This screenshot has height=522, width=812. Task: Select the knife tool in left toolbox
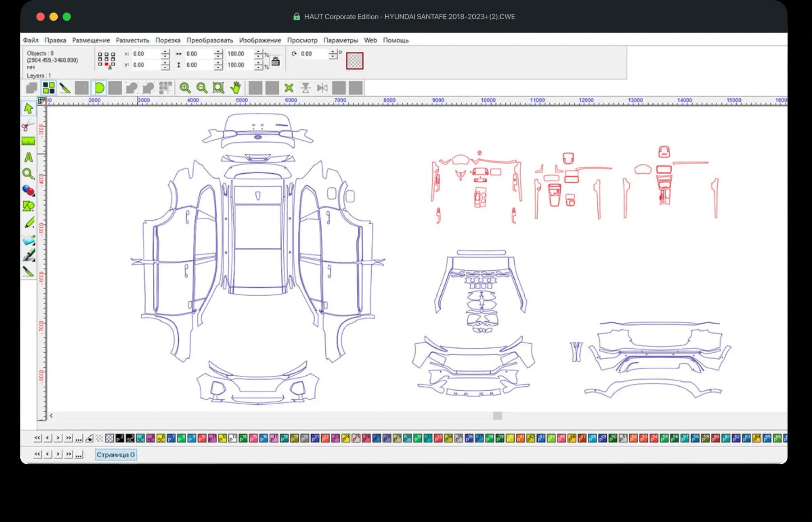[x=28, y=271]
